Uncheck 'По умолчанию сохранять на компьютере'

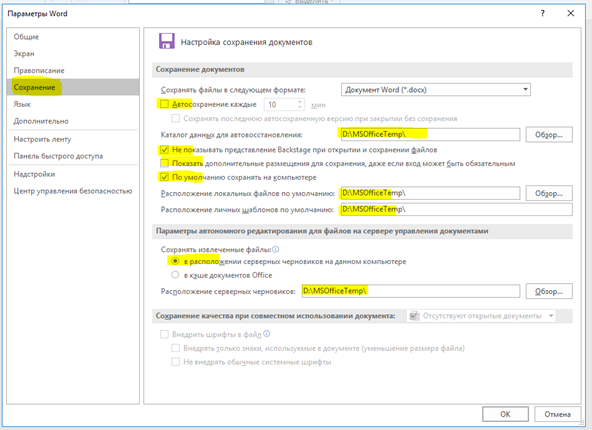(164, 177)
